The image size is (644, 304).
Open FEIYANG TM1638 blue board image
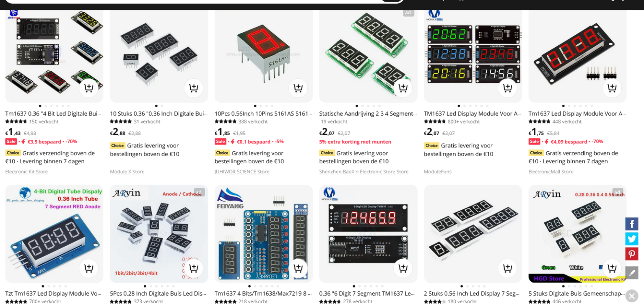point(263,234)
